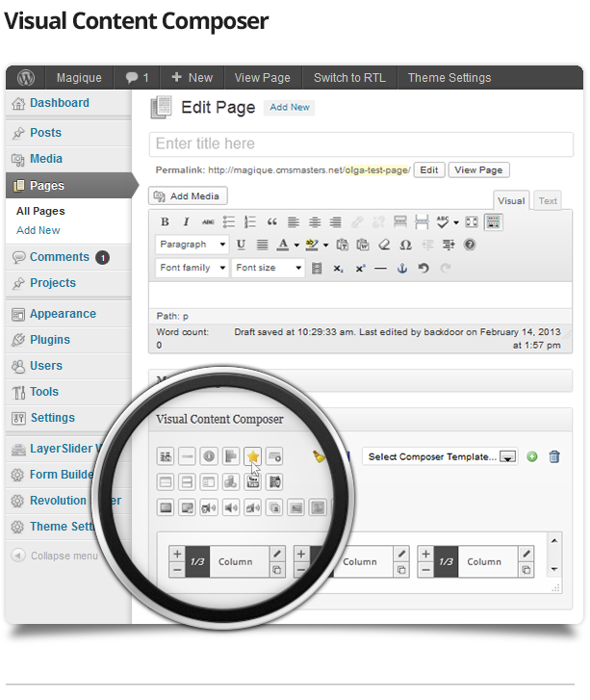Image resolution: width=590 pixels, height=700 pixels.
Task: Open the Font family dropdown
Action: 192,268
